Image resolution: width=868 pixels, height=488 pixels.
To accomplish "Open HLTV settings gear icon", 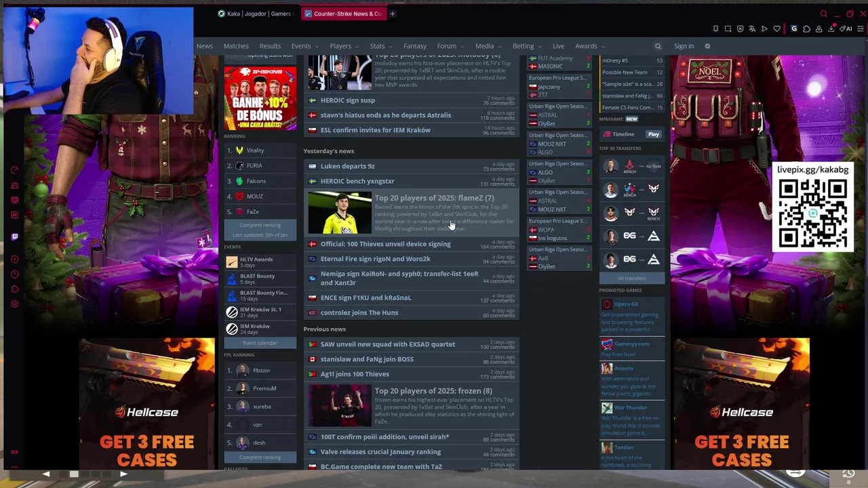I will pos(707,46).
